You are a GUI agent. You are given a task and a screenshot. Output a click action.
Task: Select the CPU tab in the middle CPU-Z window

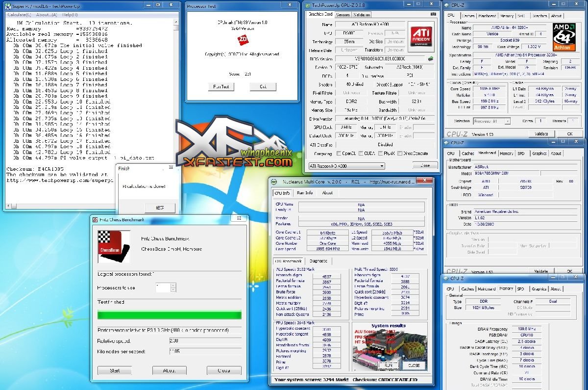coord(451,154)
